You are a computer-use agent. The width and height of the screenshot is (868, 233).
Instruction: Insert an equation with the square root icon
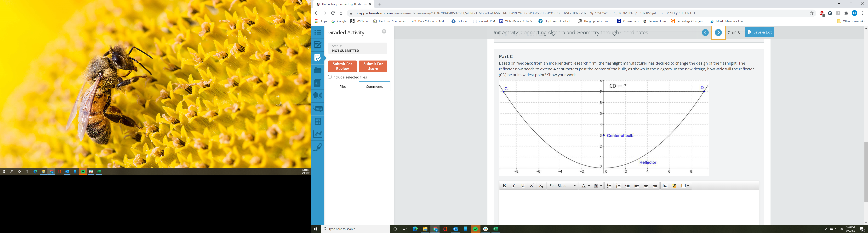pos(674,186)
